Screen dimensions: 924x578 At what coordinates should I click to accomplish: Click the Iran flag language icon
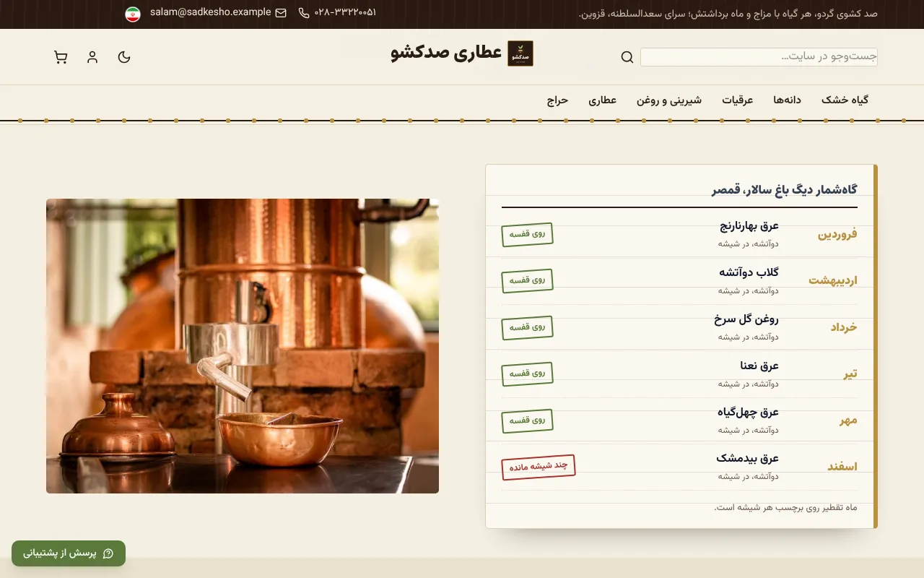133,14
